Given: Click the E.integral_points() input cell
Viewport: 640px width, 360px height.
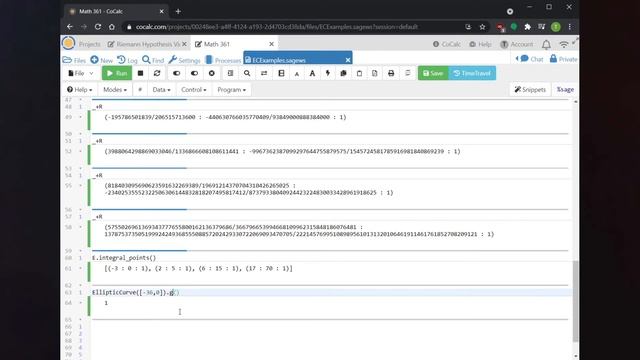Looking at the screenshot, I should coord(330,258).
